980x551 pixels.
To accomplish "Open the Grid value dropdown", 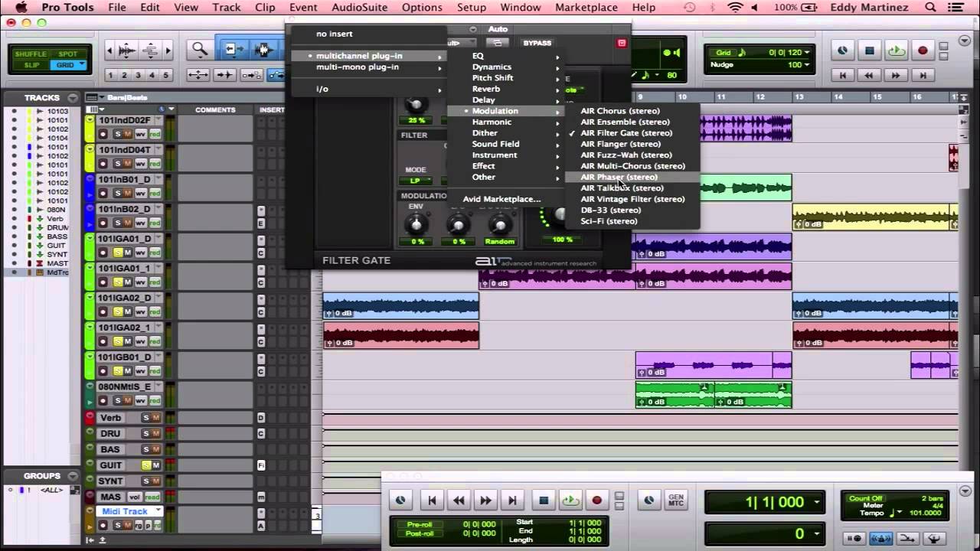I will (x=808, y=53).
